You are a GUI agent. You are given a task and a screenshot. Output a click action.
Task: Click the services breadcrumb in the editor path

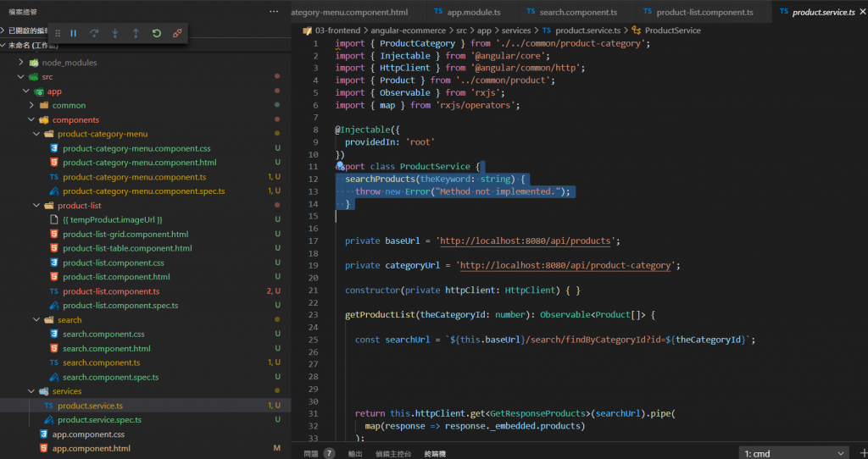(515, 30)
